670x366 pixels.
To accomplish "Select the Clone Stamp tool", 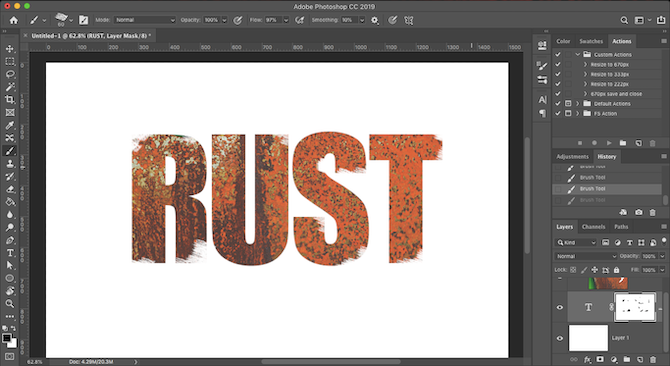I will click(10, 164).
